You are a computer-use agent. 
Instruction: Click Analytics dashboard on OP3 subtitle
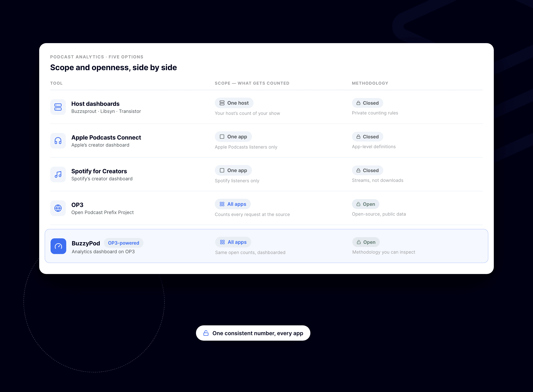(103, 251)
